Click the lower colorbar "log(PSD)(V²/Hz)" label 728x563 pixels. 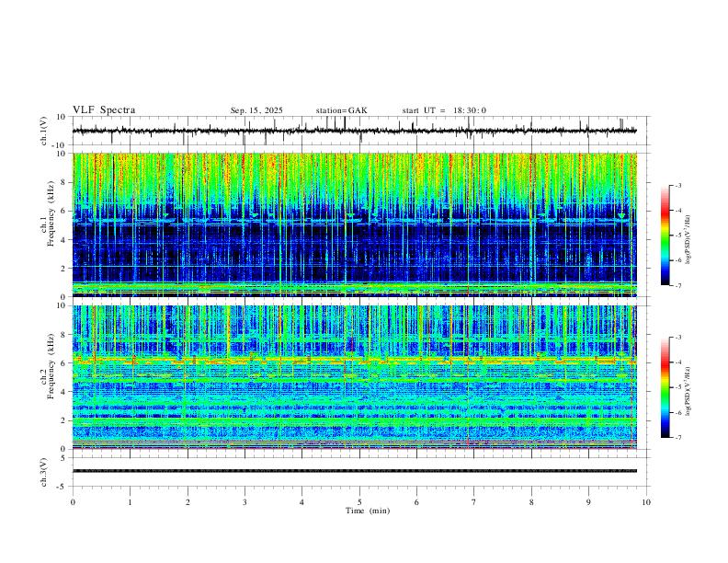tap(688, 391)
